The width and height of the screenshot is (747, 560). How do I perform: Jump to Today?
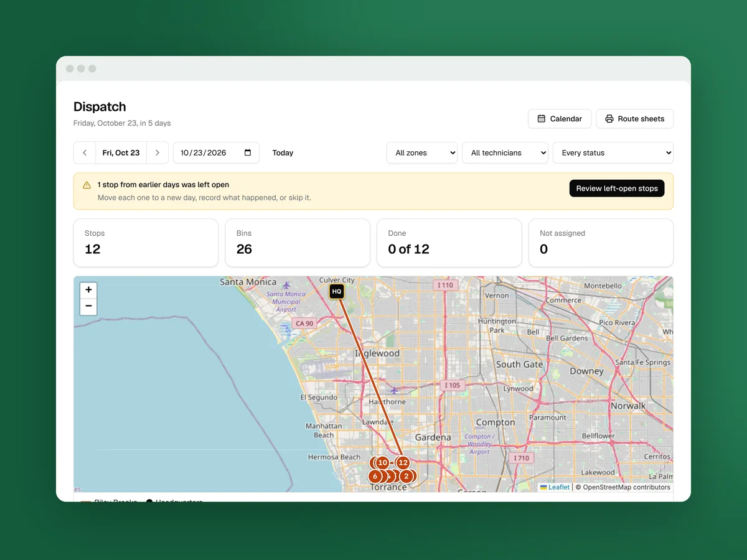pos(283,153)
